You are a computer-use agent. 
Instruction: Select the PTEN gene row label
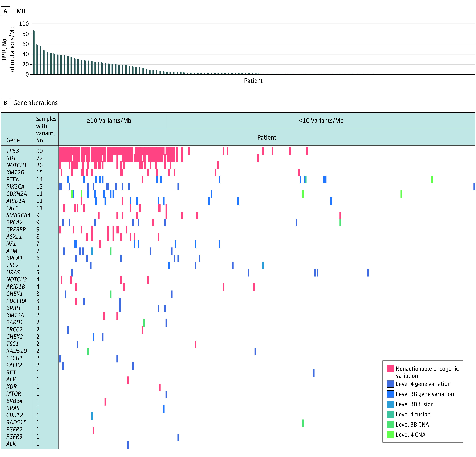[x=13, y=179]
